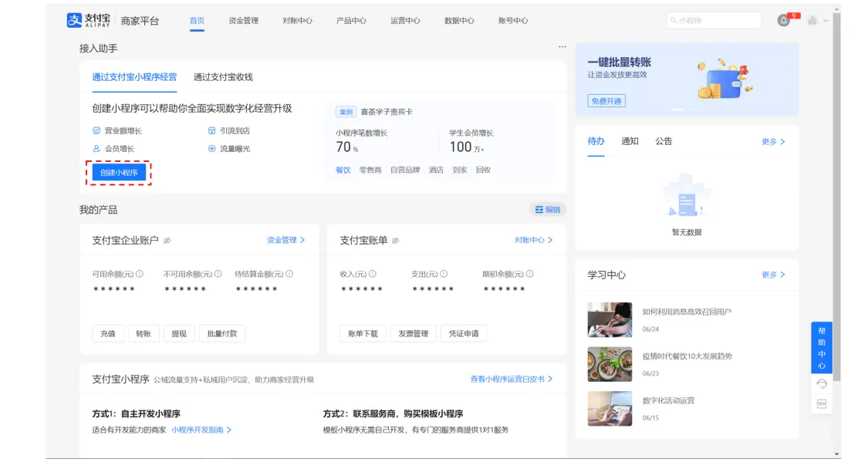Switch to 公告 tab
This screenshot has width=868, height=462.
(x=664, y=141)
